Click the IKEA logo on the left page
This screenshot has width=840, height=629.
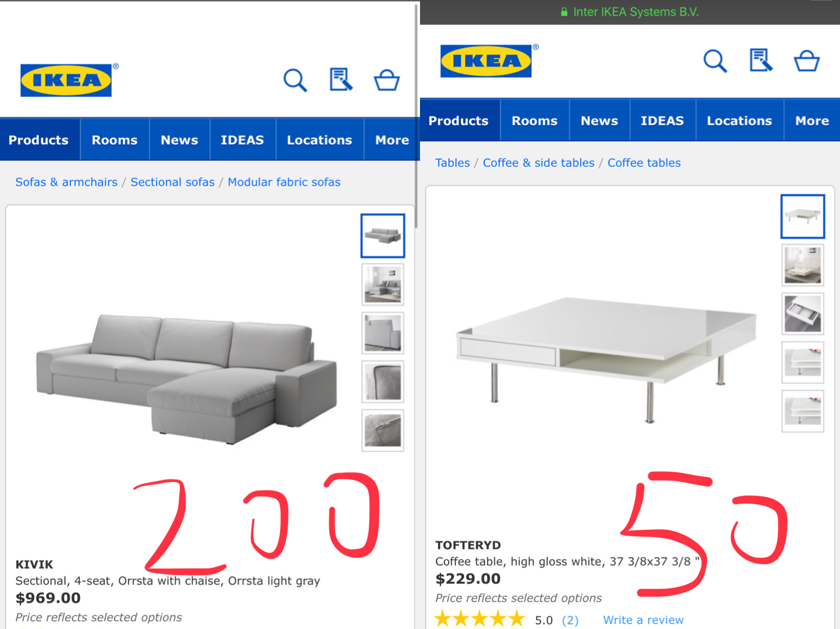pos(66,80)
